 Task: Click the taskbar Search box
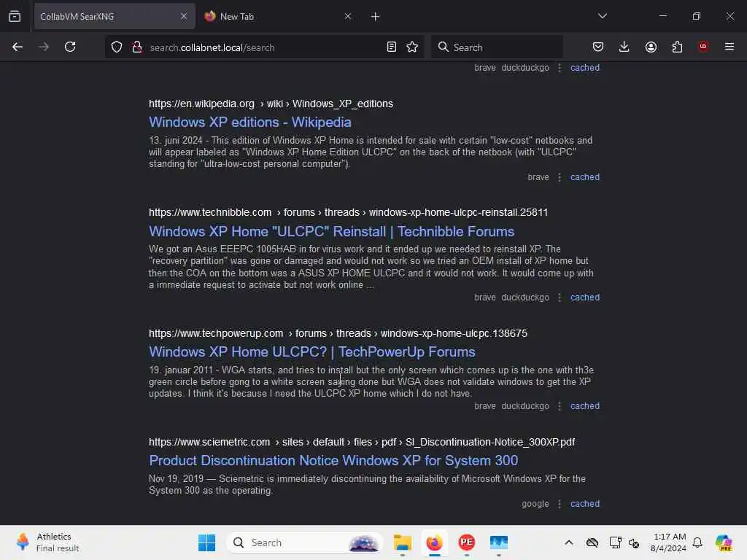(305, 542)
